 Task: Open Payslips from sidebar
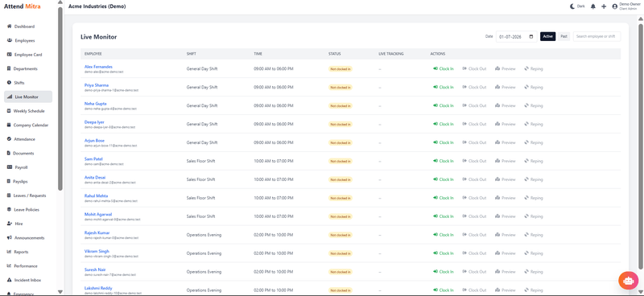point(18,182)
